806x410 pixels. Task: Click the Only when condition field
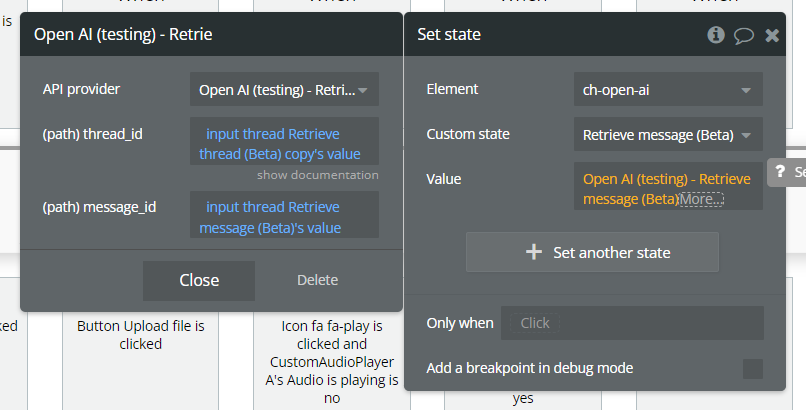(x=632, y=323)
